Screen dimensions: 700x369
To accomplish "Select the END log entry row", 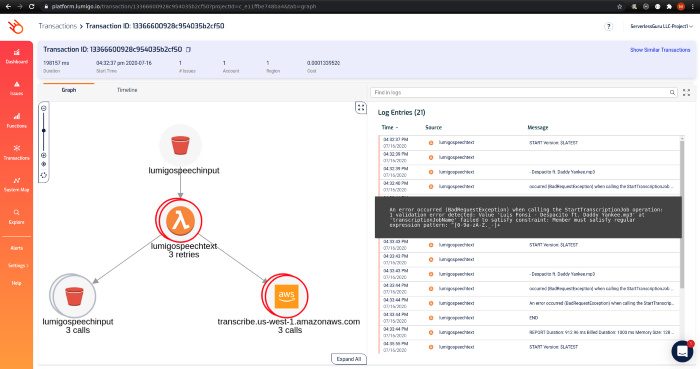I will [529, 318].
